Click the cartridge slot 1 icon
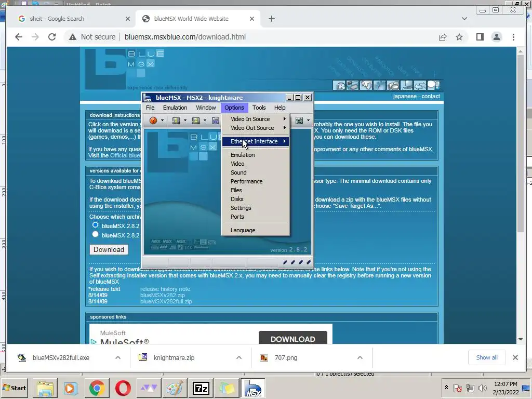532x399 pixels. (x=176, y=120)
